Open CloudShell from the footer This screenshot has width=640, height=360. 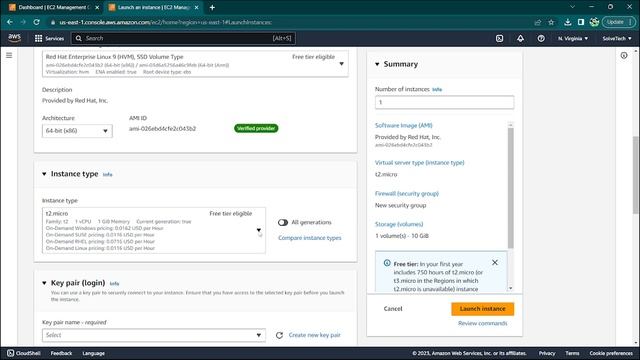tap(23, 353)
